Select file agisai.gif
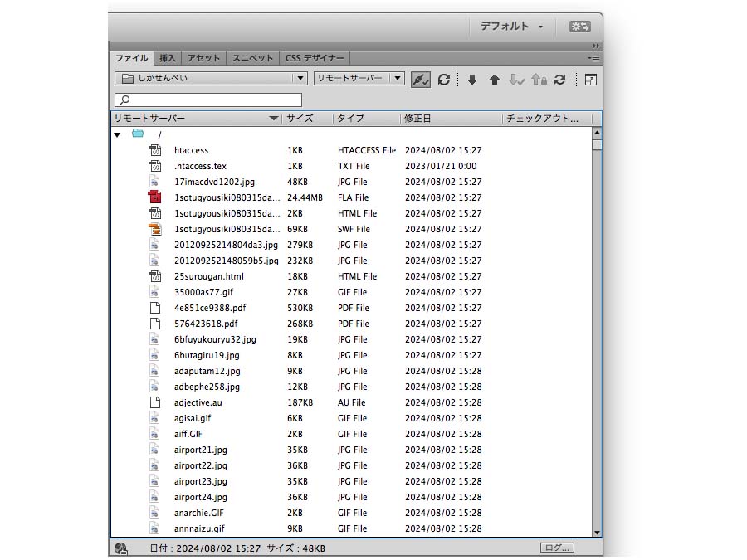747x560 pixels. tap(193, 418)
